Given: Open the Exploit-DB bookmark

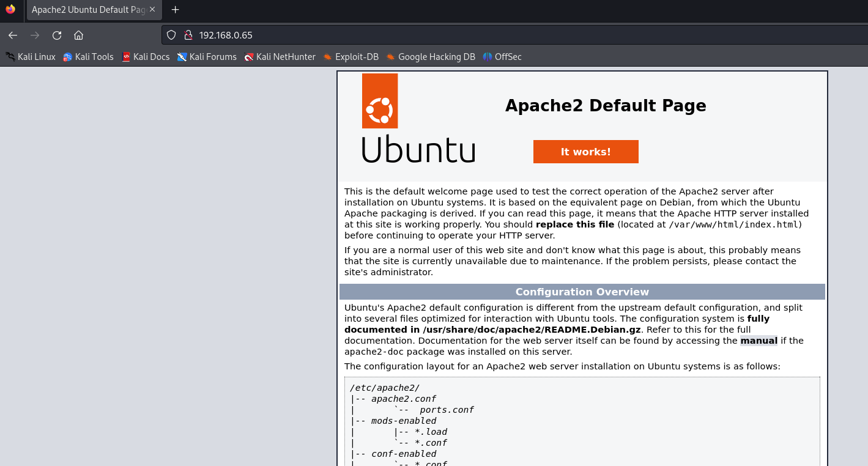Looking at the screenshot, I should pyautogui.click(x=351, y=57).
